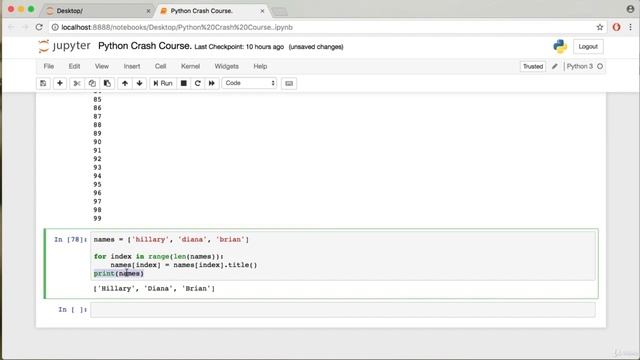Open a new browser tab
The width and height of the screenshot is (640, 360).
280,11
